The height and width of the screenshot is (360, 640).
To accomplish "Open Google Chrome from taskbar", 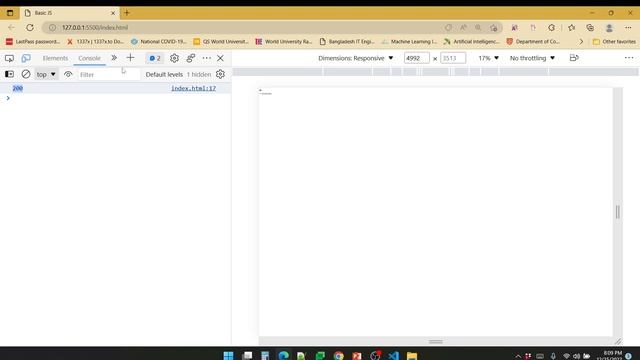I will tap(338, 356).
